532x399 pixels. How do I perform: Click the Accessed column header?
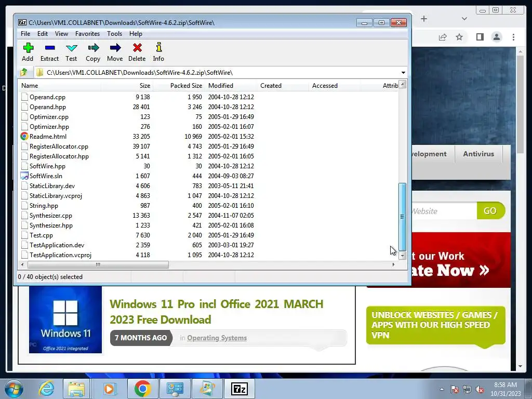(x=335, y=86)
